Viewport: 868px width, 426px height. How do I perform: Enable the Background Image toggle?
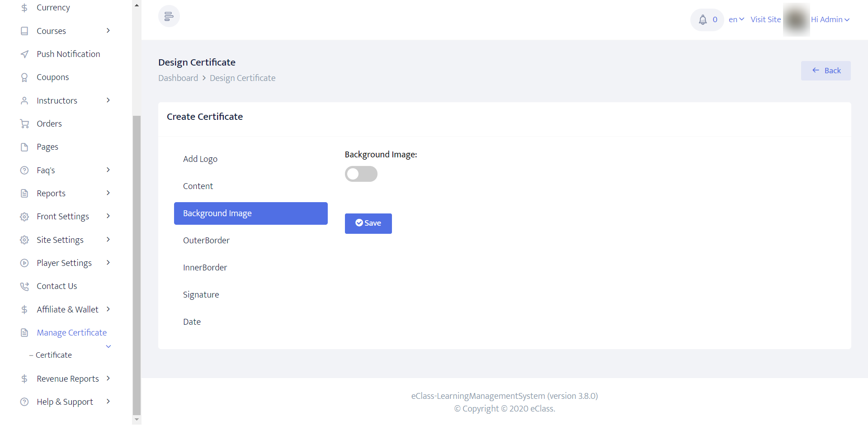pos(361,174)
